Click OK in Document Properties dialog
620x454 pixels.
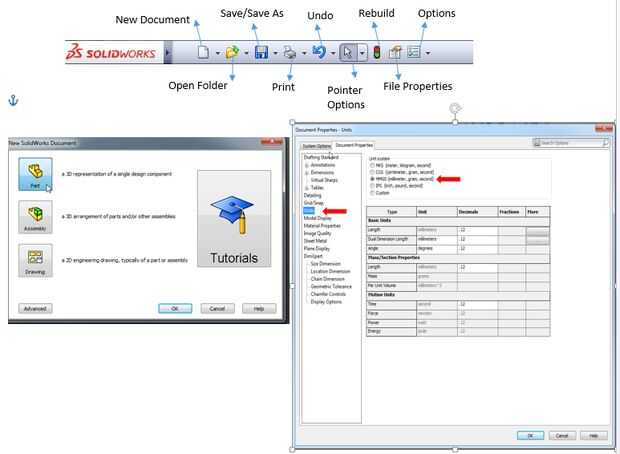point(531,436)
